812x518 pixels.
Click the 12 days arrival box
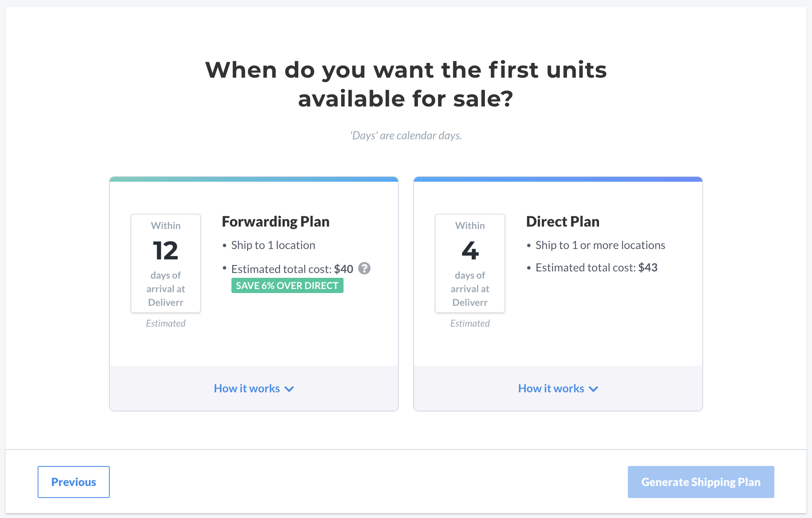[166, 263]
